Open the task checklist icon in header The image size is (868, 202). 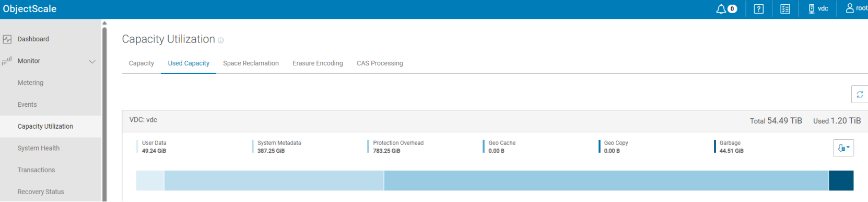(785, 9)
